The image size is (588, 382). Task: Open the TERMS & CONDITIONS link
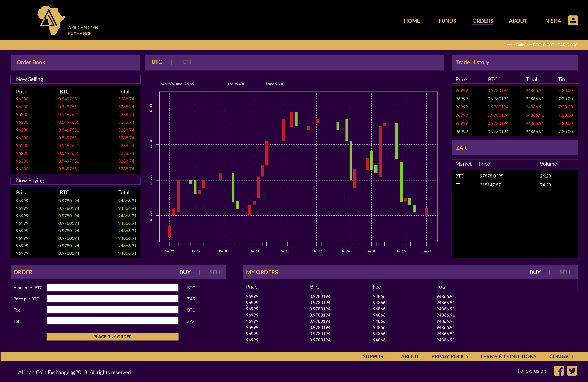pos(508,356)
